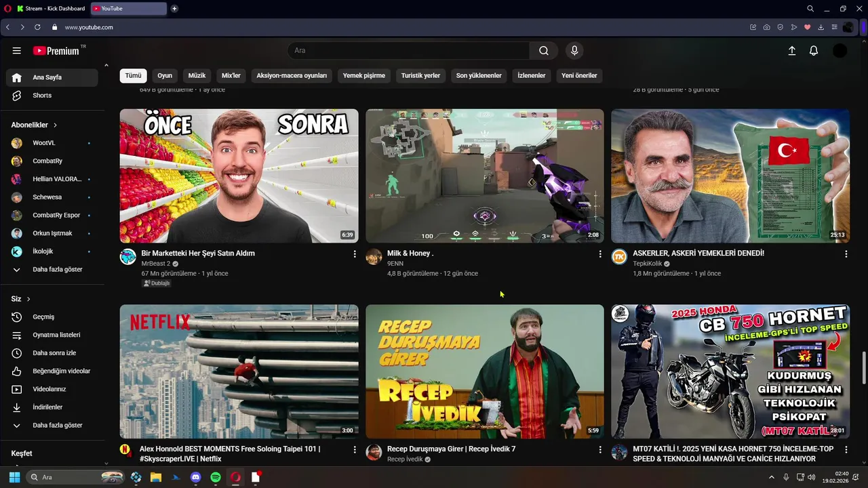This screenshot has height=488, width=868.
Task: Open more options for Milk & Honey video
Action: [599, 253]
